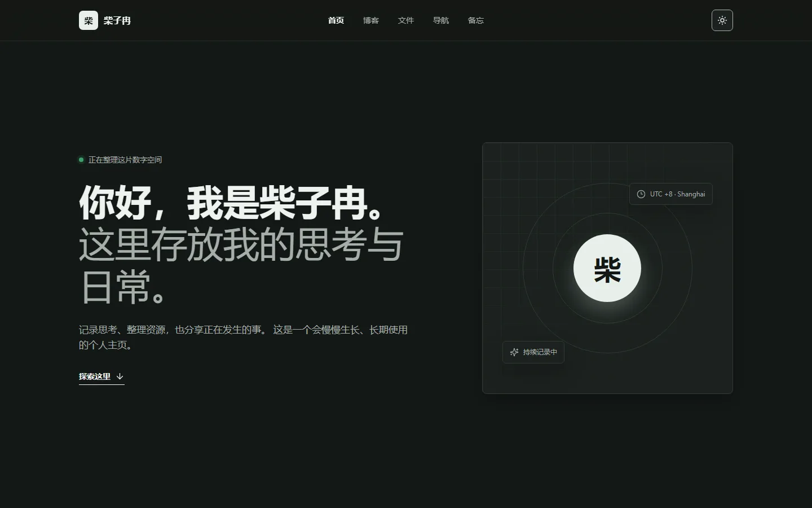Click the sparkle icon in 持续记录中 badge
Viewport: 812px width, 508px height.
(514, 352)
